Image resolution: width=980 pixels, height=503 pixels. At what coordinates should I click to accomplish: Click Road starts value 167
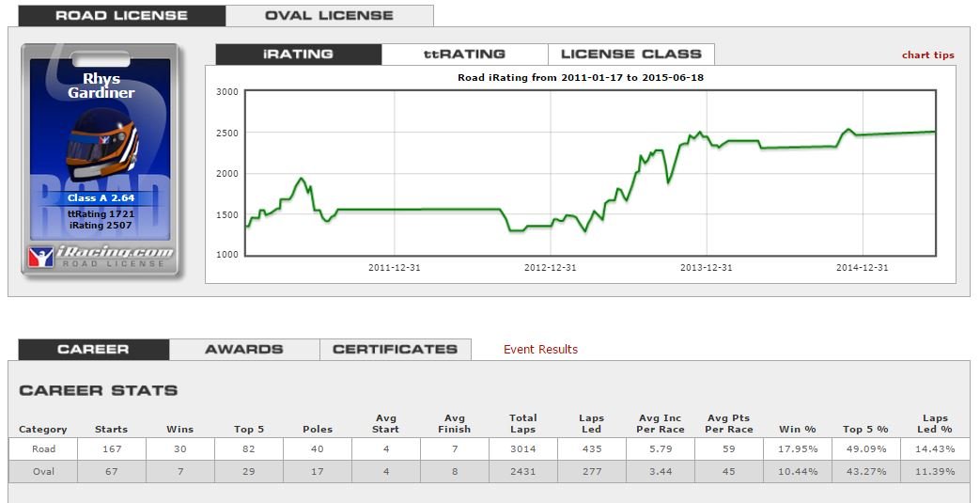(x=111, y=449)
